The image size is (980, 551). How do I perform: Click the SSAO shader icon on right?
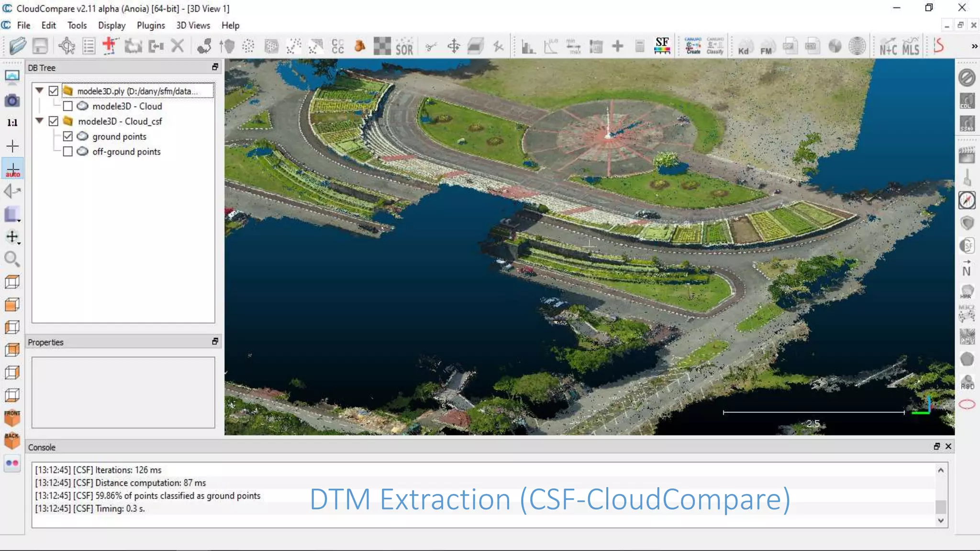coord(967,123)
